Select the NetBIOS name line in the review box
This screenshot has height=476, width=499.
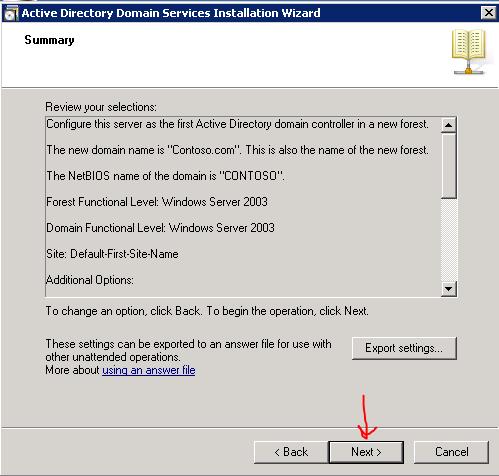pyautogui.click(x=165, y=176)
